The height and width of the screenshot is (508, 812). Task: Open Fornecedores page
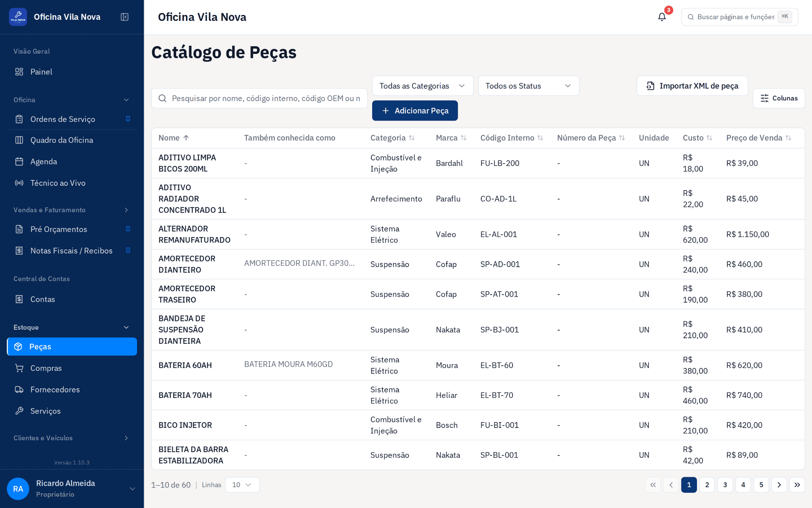72,389
